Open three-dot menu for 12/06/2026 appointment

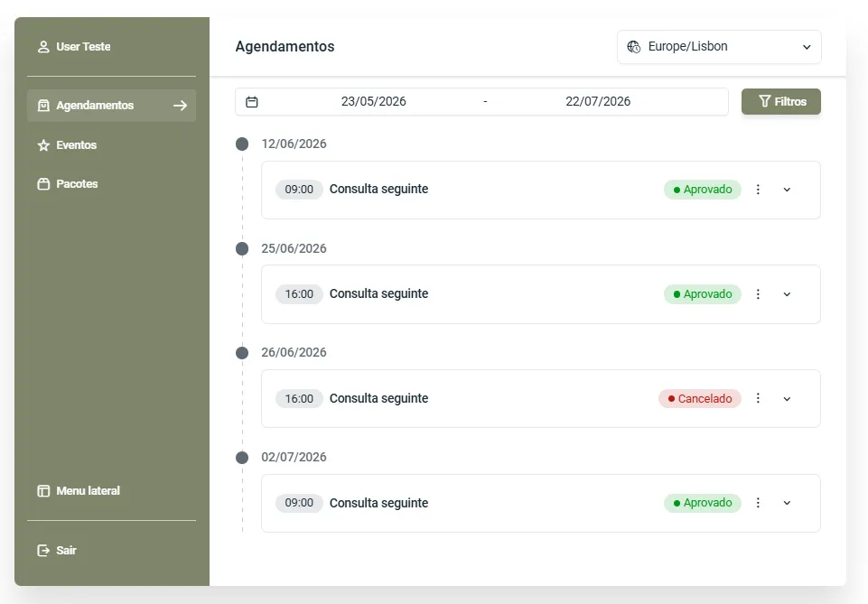758,190
